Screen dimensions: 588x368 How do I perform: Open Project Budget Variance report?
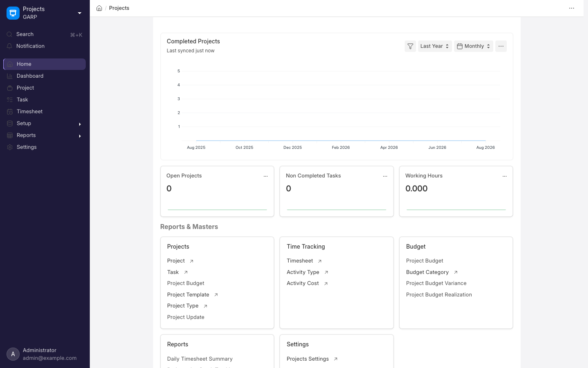436,283
